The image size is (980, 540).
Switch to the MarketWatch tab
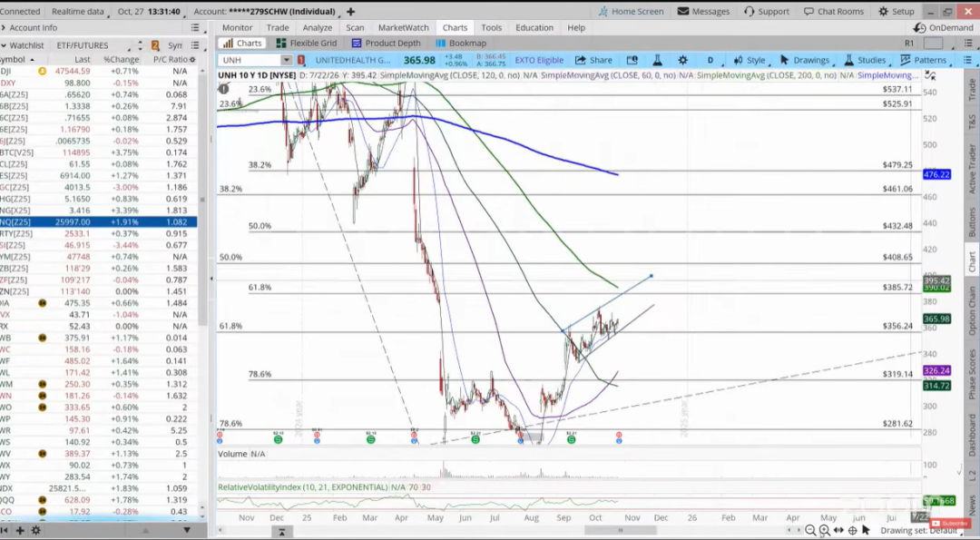point(403,28)
